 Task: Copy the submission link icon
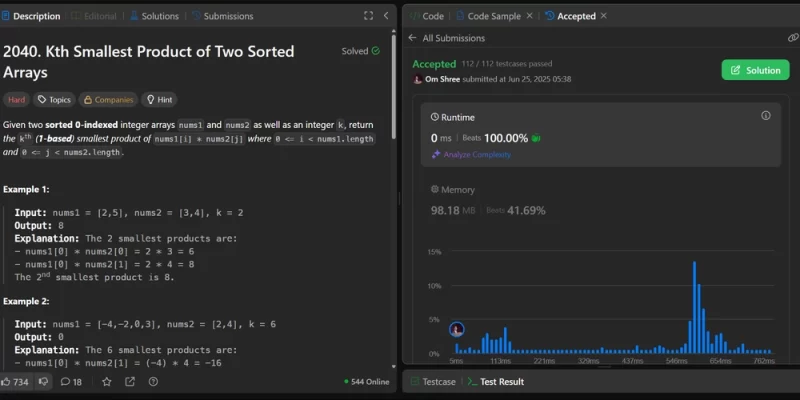793,38
